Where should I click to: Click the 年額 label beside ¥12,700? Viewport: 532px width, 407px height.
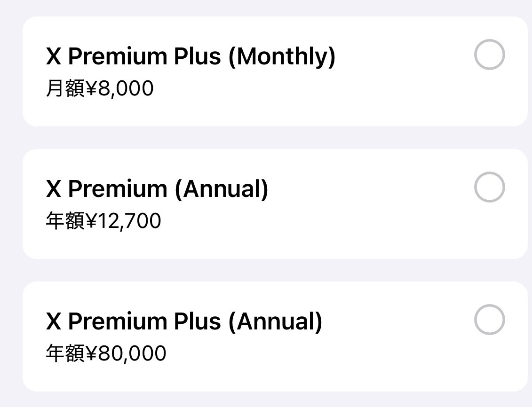tap(65, 221)
